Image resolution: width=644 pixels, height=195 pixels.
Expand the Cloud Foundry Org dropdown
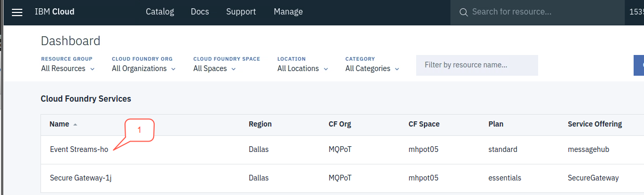[144, 68]
